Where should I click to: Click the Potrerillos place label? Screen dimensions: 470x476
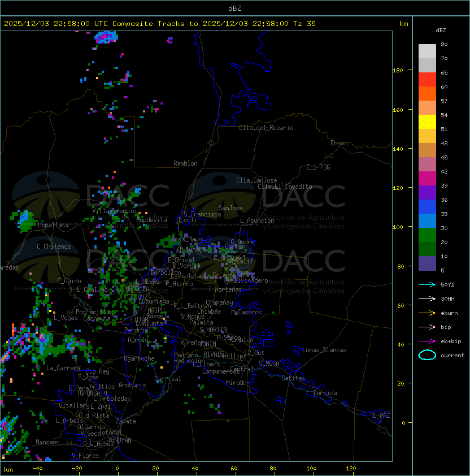point(94,312)
